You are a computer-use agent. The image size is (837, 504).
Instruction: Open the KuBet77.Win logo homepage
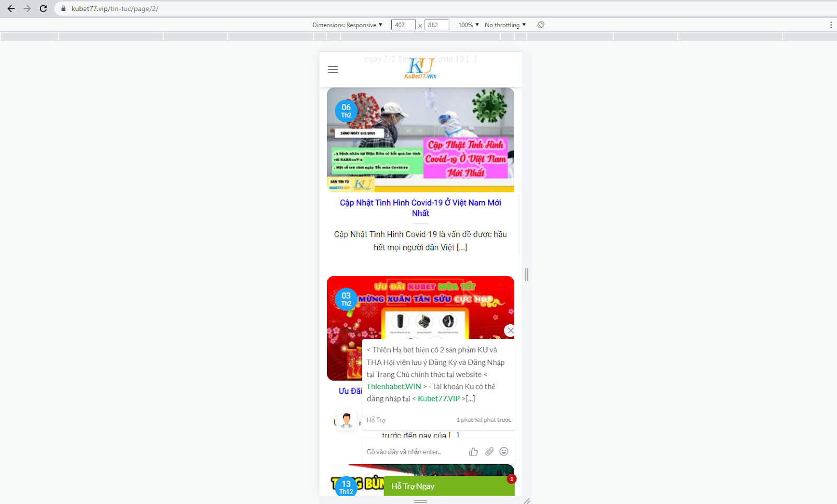click(x=421, y=68)
